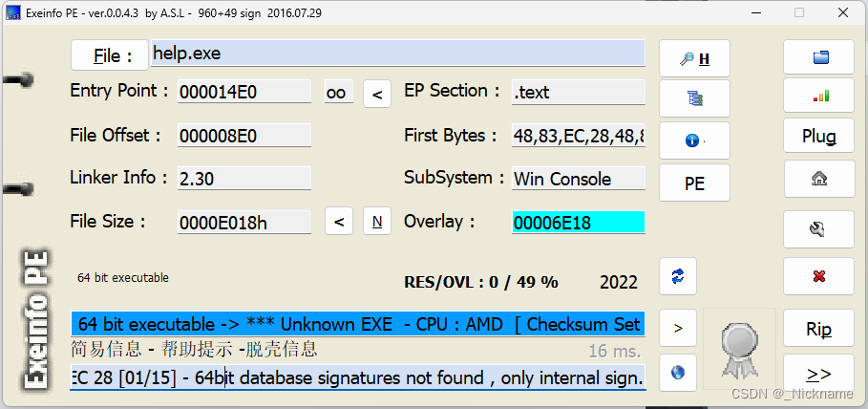Screen dimensions: 868x409
Task: Click the < button beside File Size
Action: point(339,221)
